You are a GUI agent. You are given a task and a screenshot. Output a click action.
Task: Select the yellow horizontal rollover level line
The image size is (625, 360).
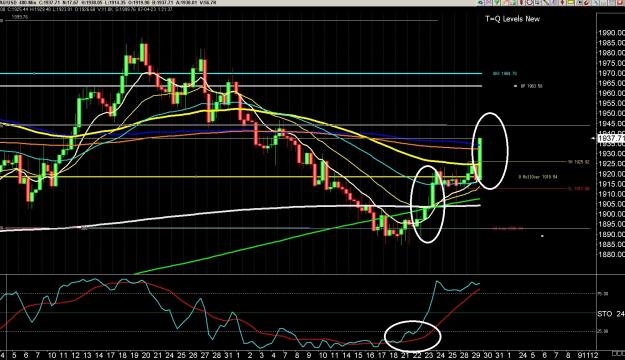239,177
